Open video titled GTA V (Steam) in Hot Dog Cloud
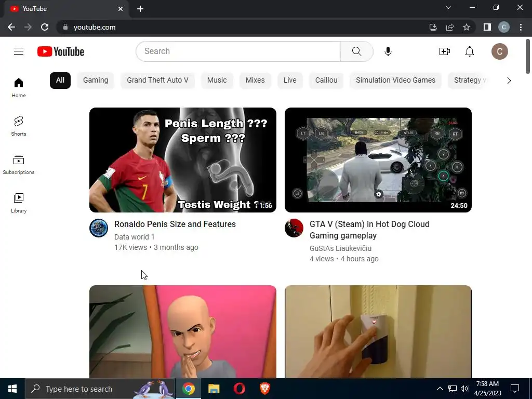This screenshot has height=399, width=532. [369, 230]
